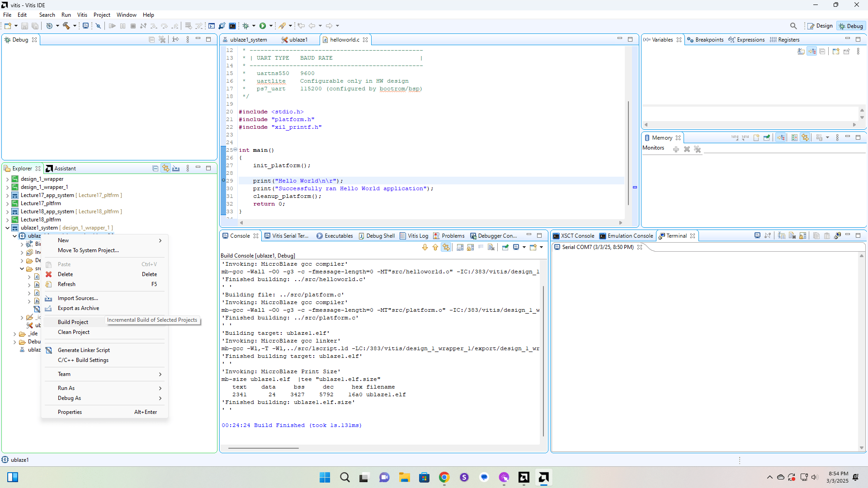Toggle Link with Editor in Explorer
Screen dimensions: 868x488
[x=166, y=169]
